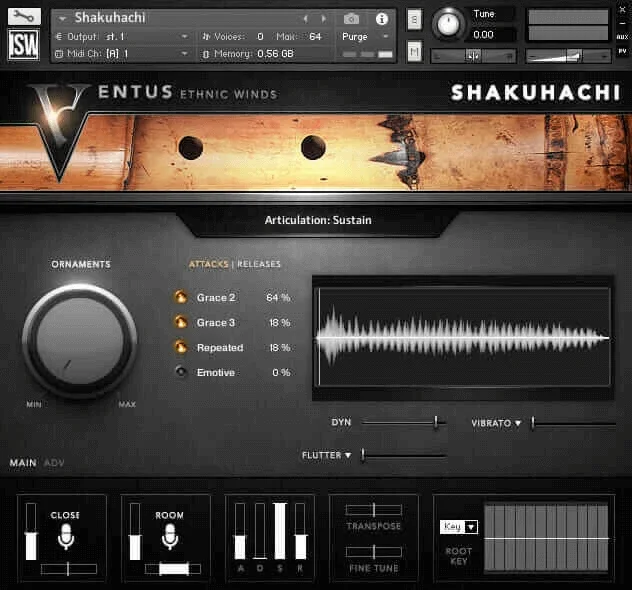Adjust the Transpose slider
This screenshot has width=632, height=590.
(374, 510)
